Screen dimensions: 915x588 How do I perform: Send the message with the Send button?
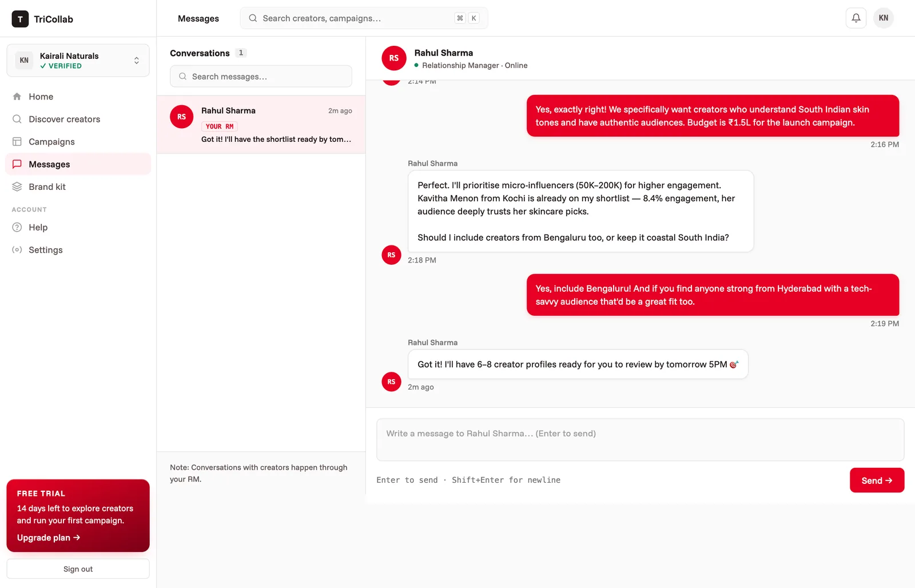coord(877,480)
